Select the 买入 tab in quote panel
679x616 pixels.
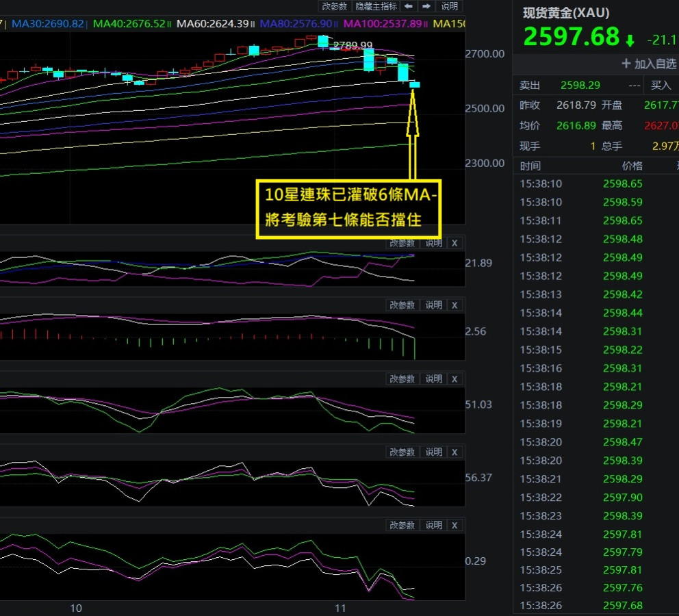pyautogui.click(x=661, y=86)
